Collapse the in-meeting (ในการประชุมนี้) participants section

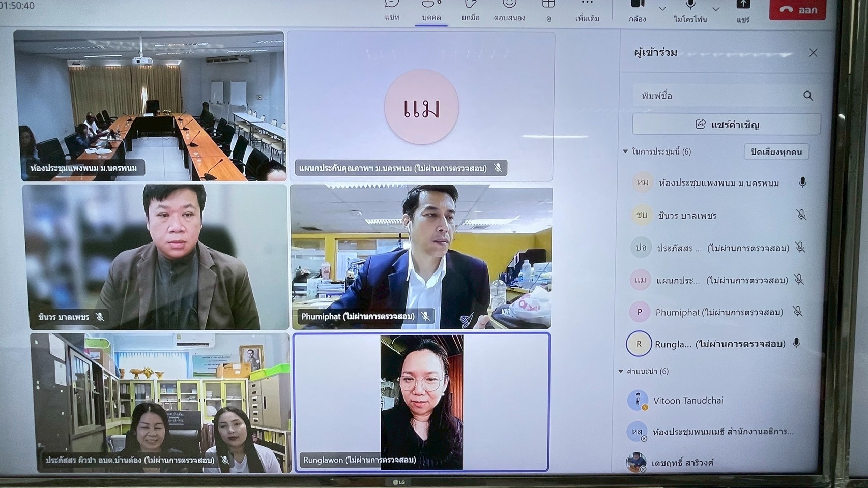coord(626,151)
